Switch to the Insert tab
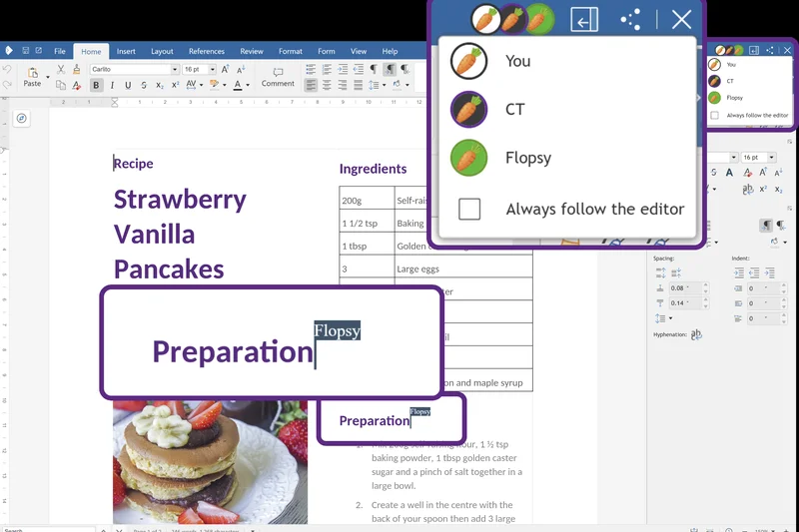Image resolution: width=799 pixels, height=532 pixels. point(126,51)
